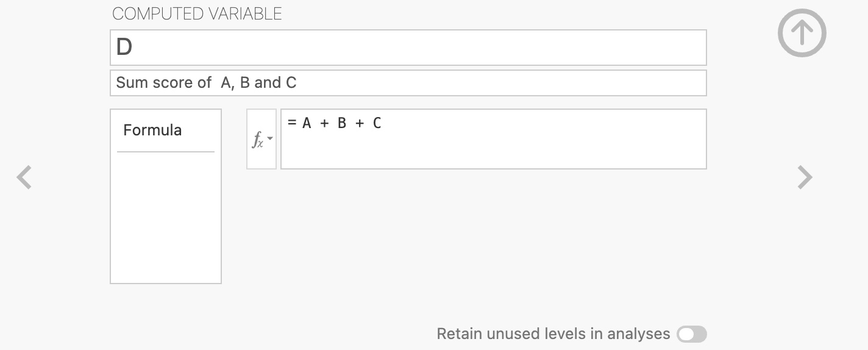Place cursor on variable B in formula
The height and width of the screenshot is (350, 868).
click(x=342, y=123)
